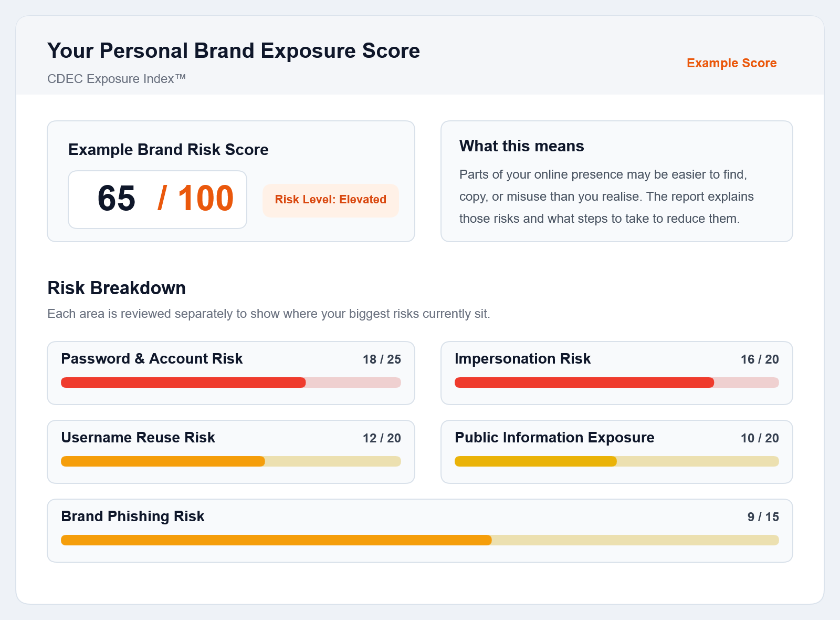Image resolution: width=840 pixels, height=620 pixels.
Task: Click the 65 / 100 score display
Action: point(157,200)
